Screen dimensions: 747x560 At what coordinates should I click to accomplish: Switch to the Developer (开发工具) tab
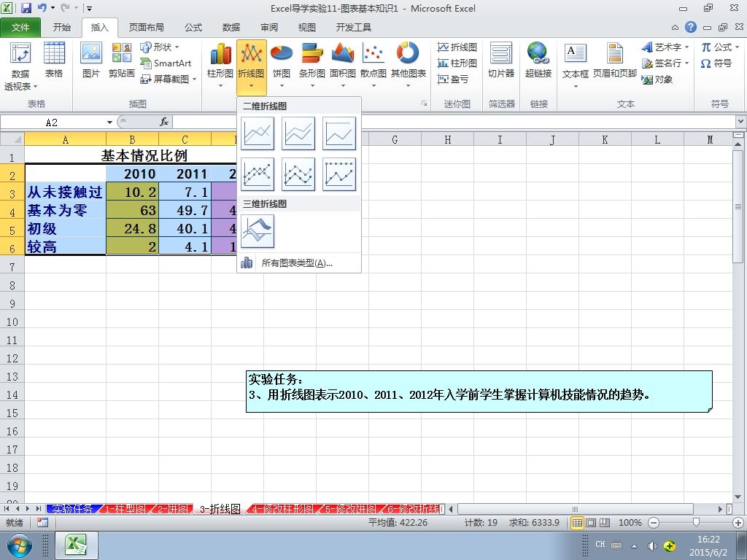coord(353,28)
